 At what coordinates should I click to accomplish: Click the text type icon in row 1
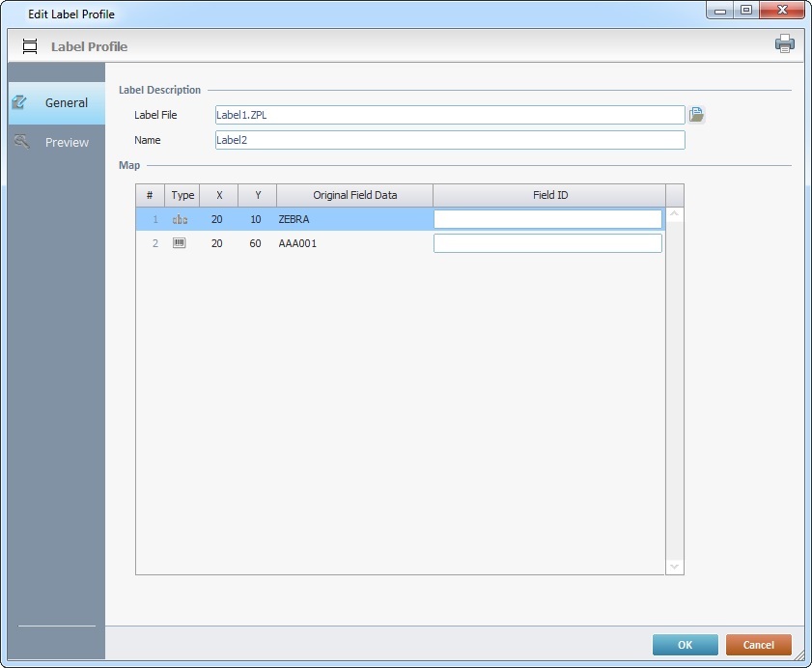[181, 219]
